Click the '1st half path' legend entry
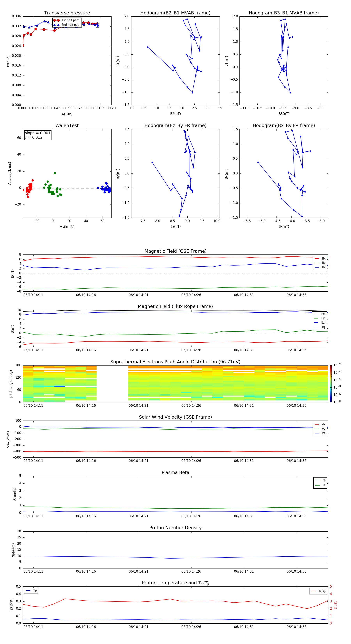 pyautogui.click(x=66, y=20)
